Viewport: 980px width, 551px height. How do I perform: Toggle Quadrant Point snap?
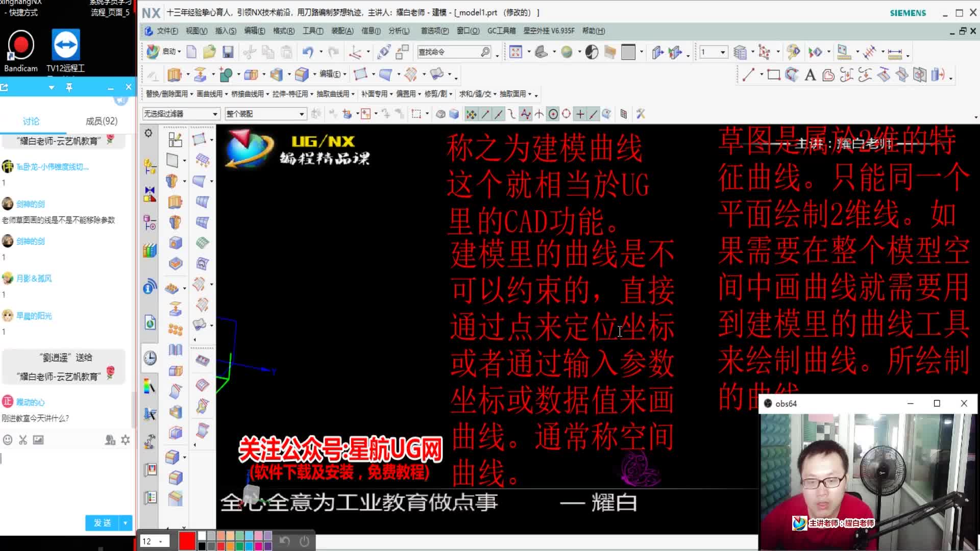[x=567, y=114]
